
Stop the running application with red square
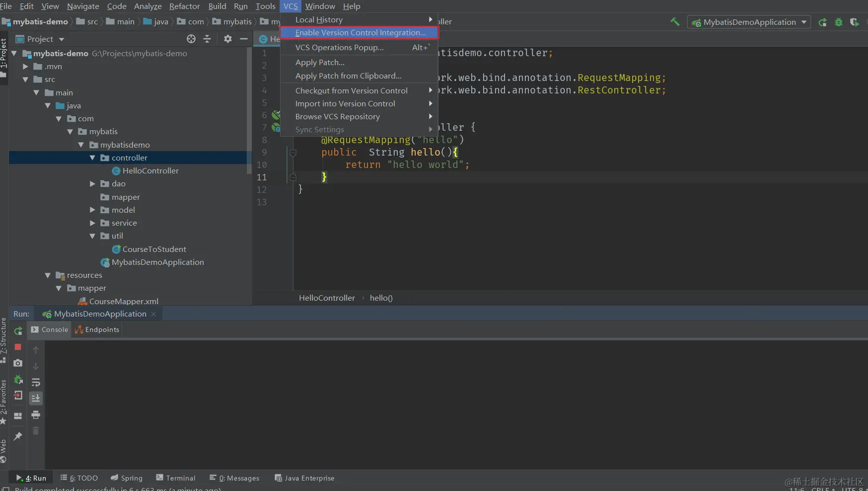18,347
